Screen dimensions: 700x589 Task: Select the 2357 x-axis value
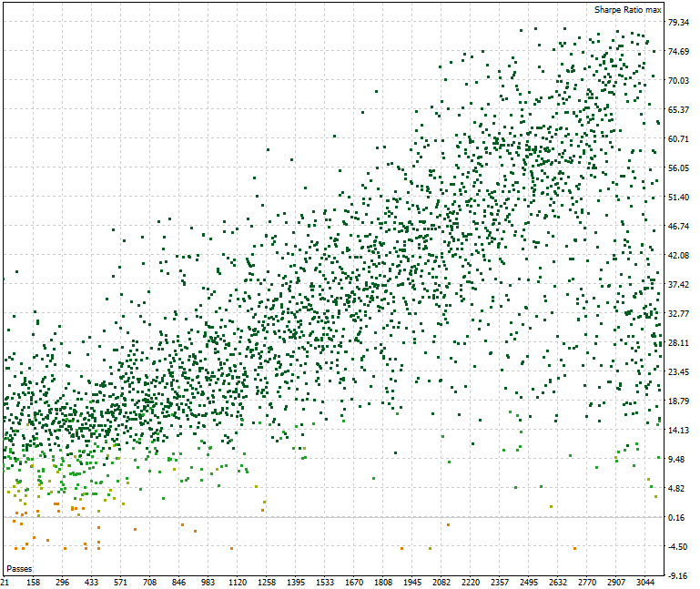click(x=500, y=583)
